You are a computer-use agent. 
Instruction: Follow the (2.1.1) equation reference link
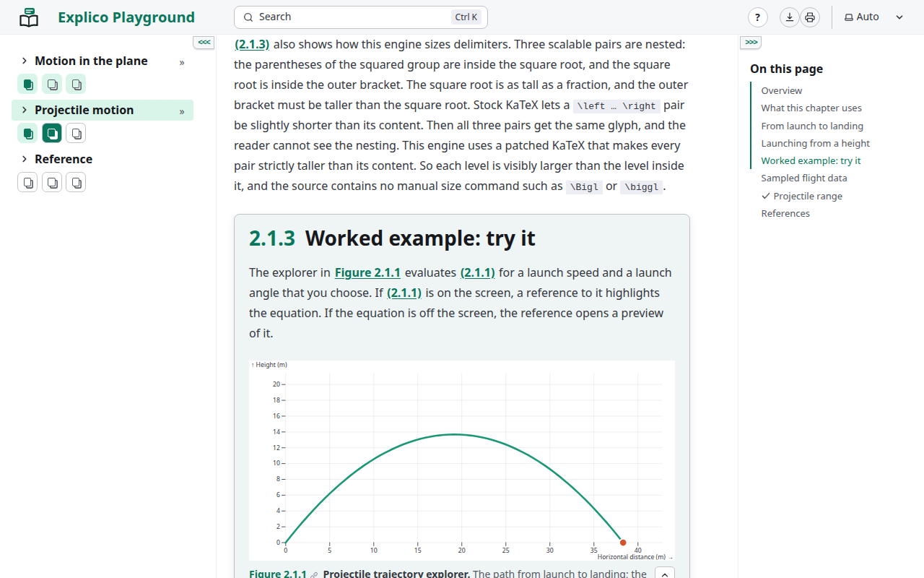477,272
